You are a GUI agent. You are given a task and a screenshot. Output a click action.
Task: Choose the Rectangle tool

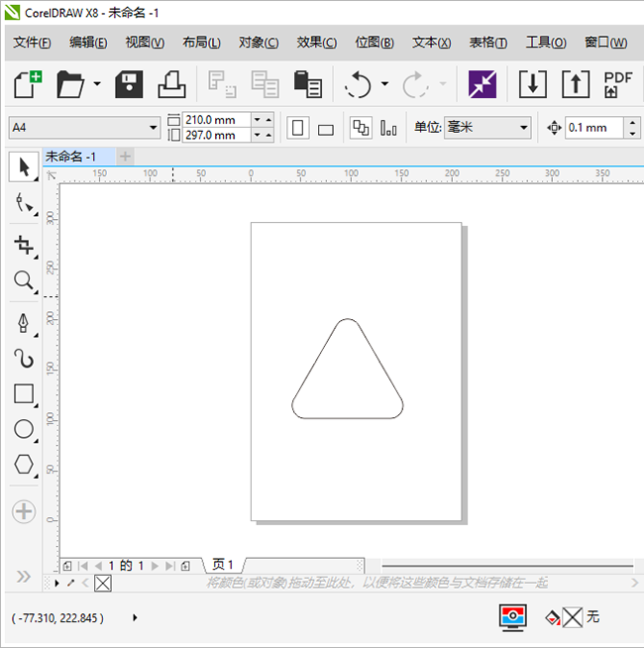23,394
